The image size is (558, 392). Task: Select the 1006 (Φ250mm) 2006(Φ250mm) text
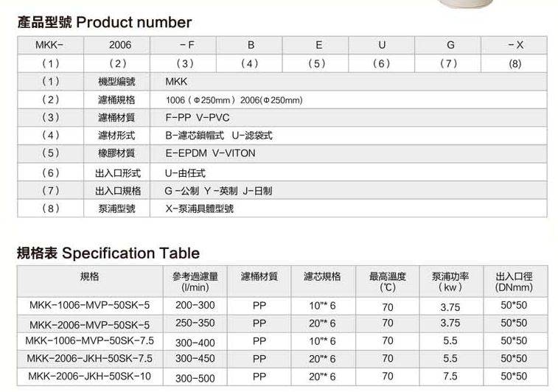(235, 99)
